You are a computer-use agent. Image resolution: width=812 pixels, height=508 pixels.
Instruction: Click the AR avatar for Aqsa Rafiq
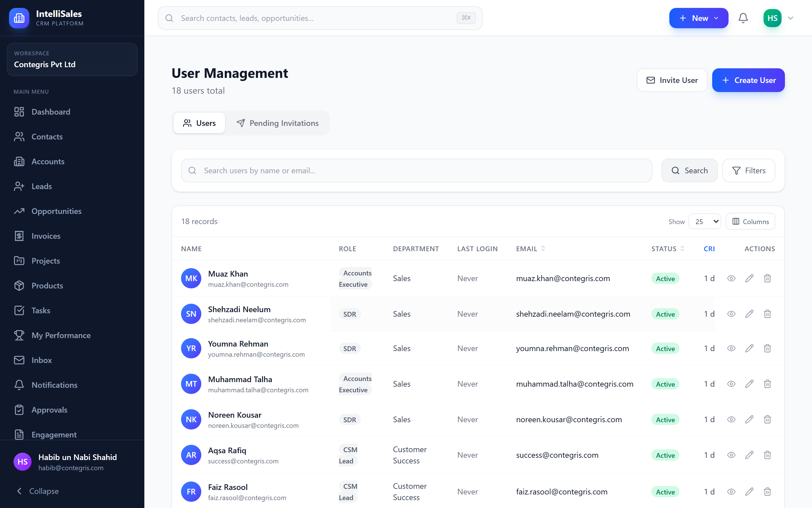point(191,455)
